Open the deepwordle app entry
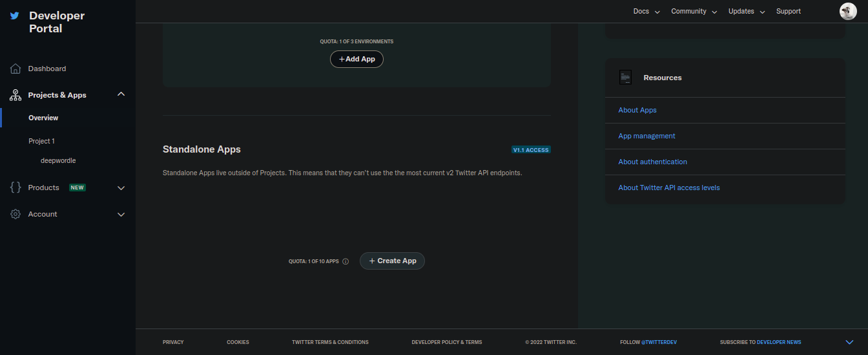The image size is (868, 355). [x=58, y=160]
